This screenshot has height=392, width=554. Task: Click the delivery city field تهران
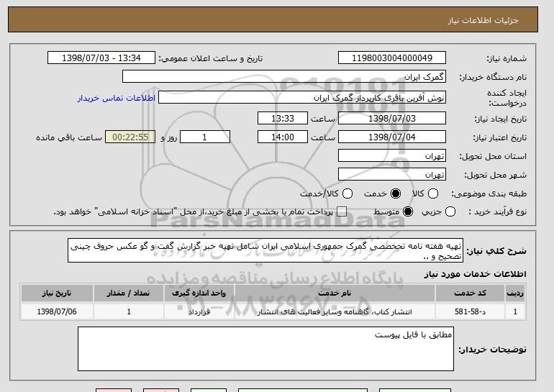[392, 175]
